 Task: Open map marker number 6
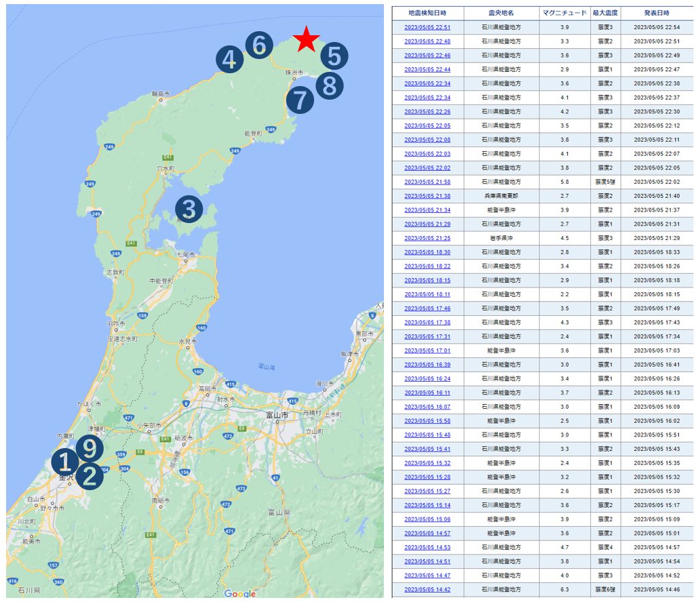(x=258, y=45)
